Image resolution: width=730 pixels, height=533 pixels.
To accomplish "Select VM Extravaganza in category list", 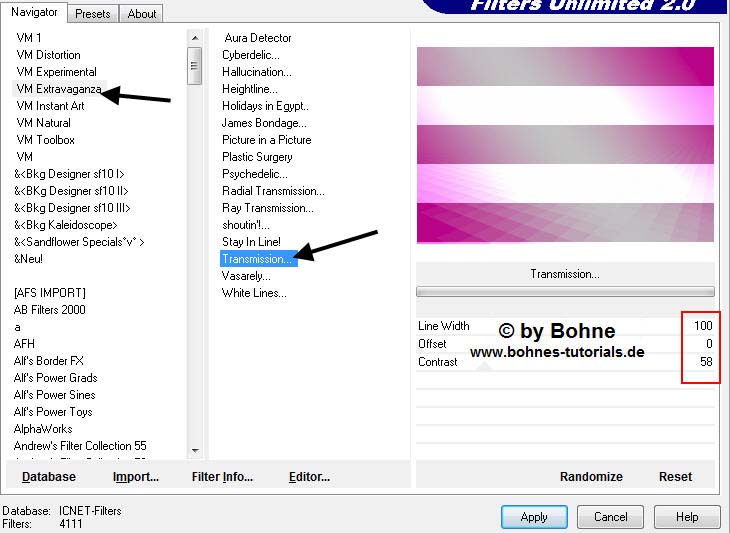I will click(x=57, y=89).
